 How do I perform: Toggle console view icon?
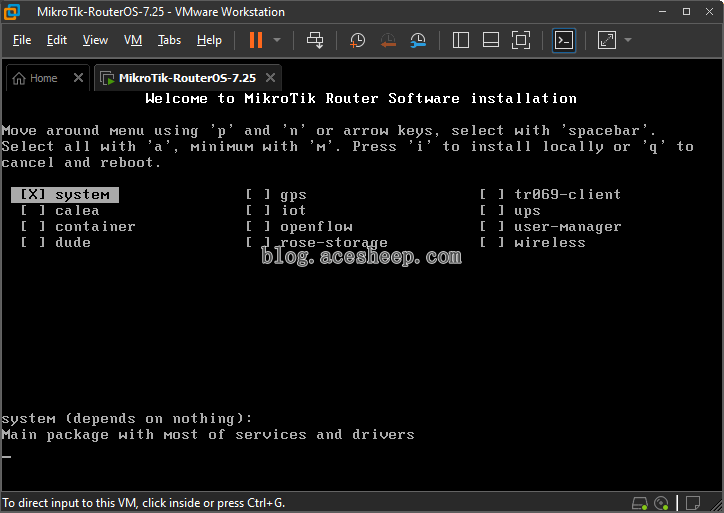tap(564, 41)
